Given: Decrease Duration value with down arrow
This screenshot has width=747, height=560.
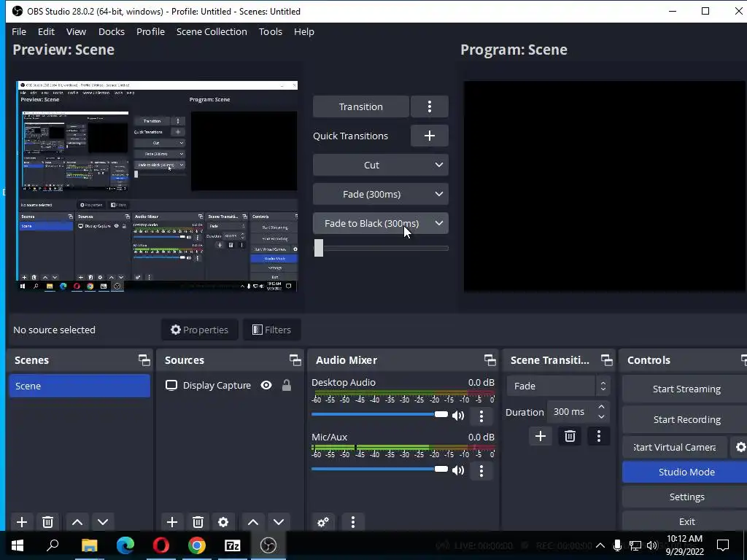Looking at the screenshot, I should pos(601,416).
